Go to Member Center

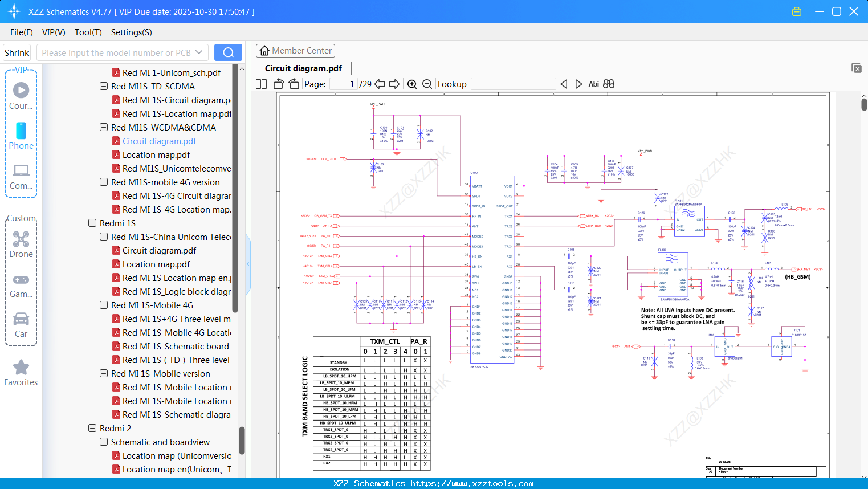point(295,50)
